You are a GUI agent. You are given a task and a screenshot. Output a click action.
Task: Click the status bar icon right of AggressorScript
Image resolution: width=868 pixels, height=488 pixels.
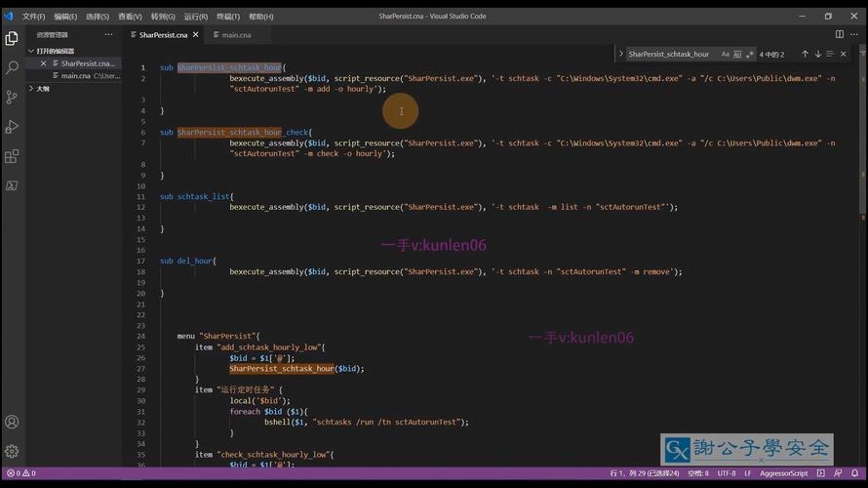coord(820,473)
